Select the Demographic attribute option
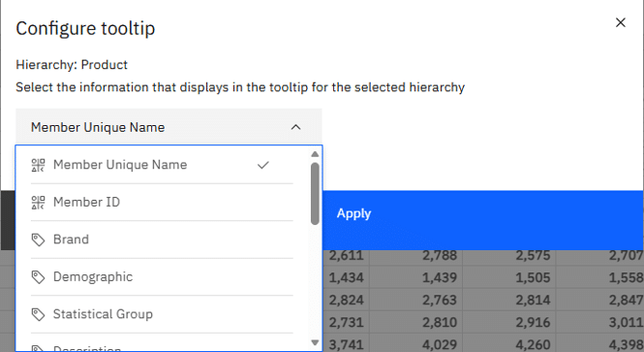The height and width of the screenshot is (352, 644). [162, 277]
